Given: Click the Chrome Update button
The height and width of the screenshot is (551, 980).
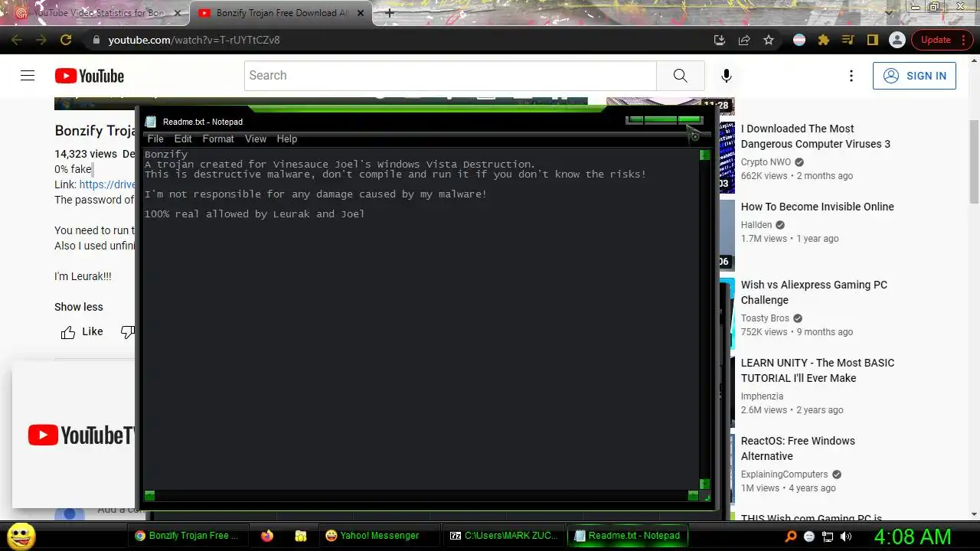Looking at the screenshot, I should 942,40.
